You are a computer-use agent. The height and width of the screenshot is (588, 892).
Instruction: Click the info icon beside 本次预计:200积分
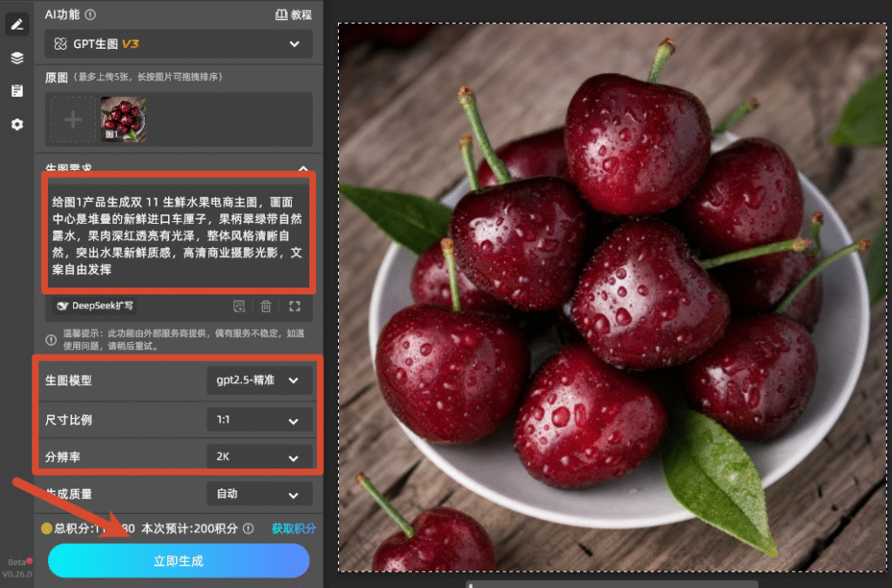pyautogui.click(x=248, y=528)
